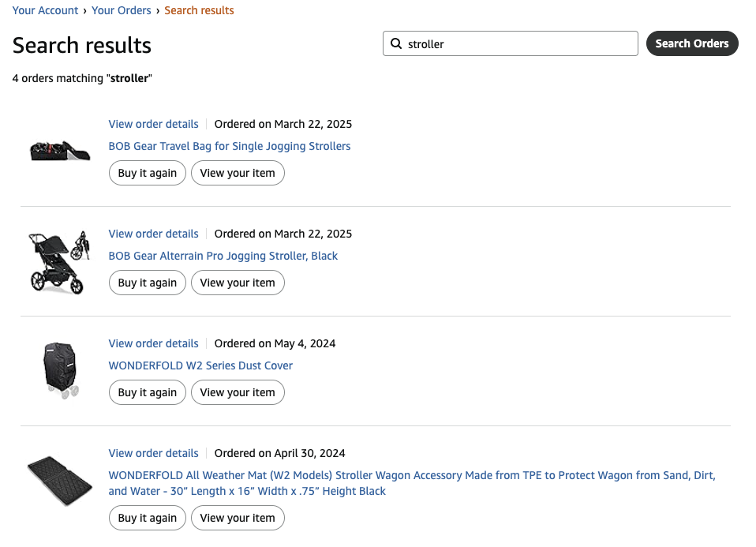The height and width of the screenshot is (547, 756).
Task: Click the Search Orders button
Action: coord(691,43)
